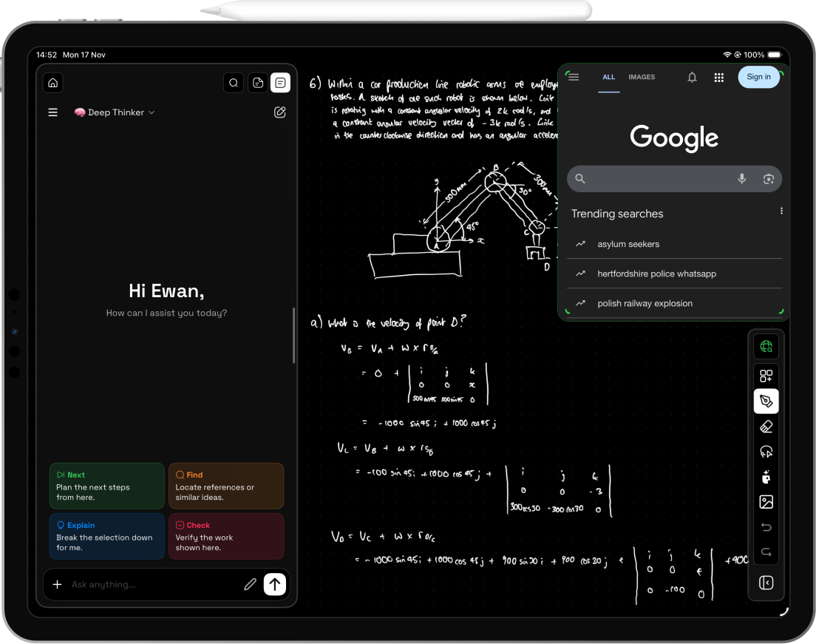Expand the Deep Thinker model dropdown

(115, 112)
